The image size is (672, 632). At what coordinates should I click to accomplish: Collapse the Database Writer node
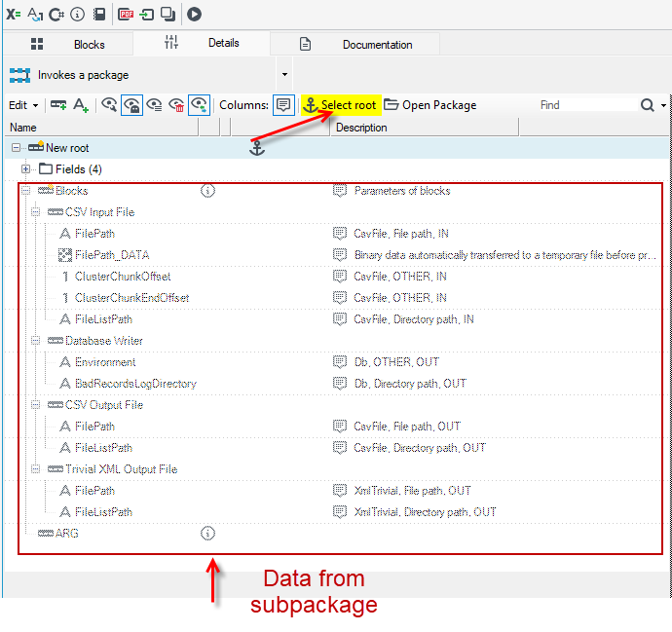click(x=36, y=340)
